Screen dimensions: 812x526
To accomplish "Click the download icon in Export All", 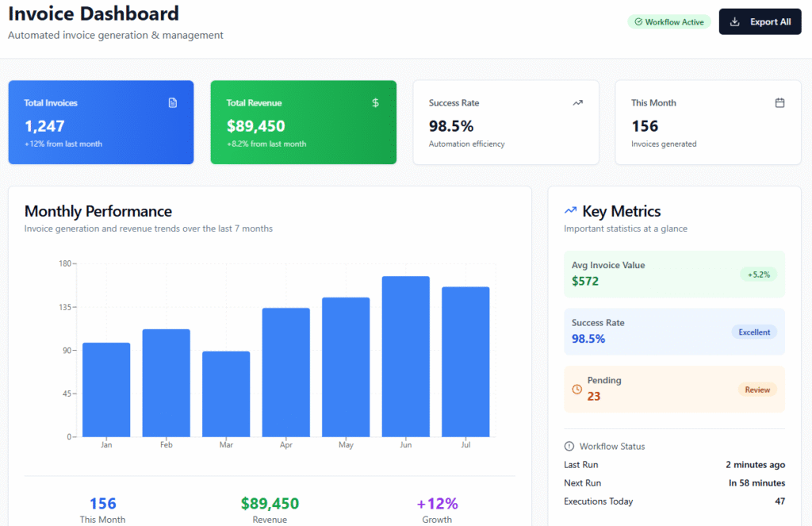I will [x=735, y=22].
